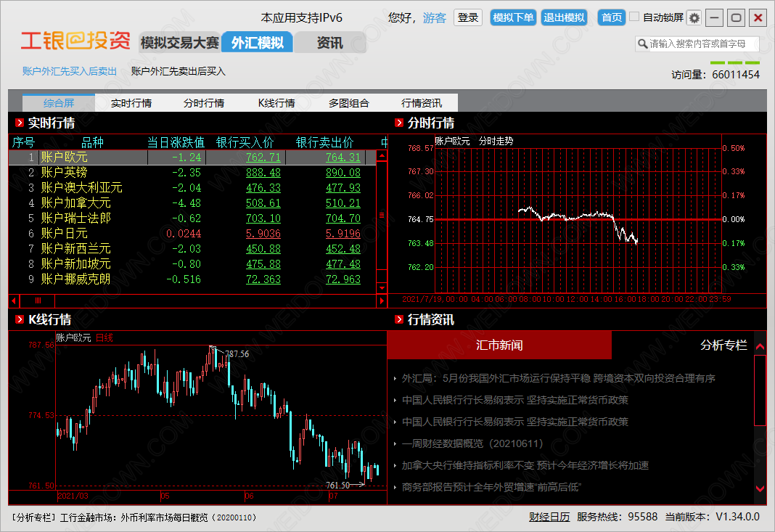Click the search magnifier icon
This screenshot has width=775, height=532.
point(642,44)
